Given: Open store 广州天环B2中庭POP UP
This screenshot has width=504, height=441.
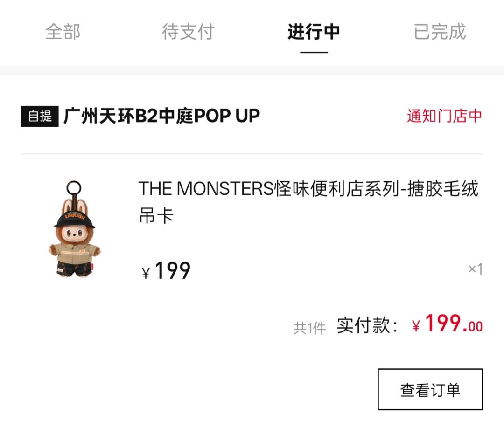Looking at the screenshot, I should [161, 116].
